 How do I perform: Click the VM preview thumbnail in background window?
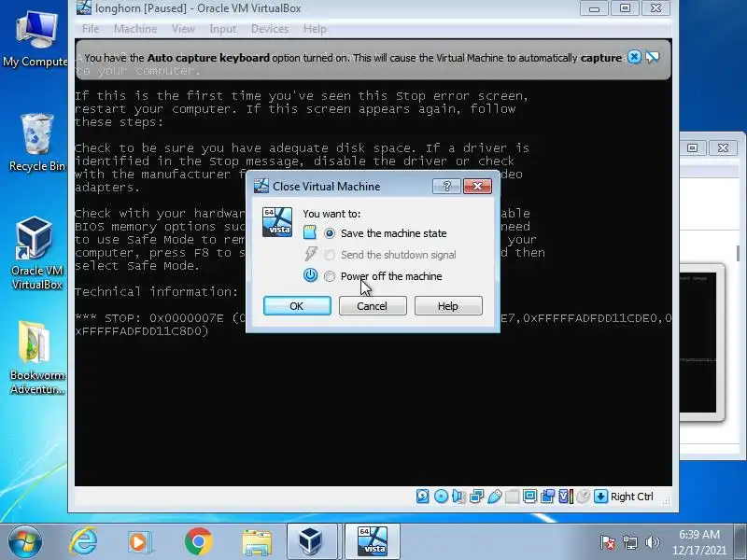pos(698,342)
